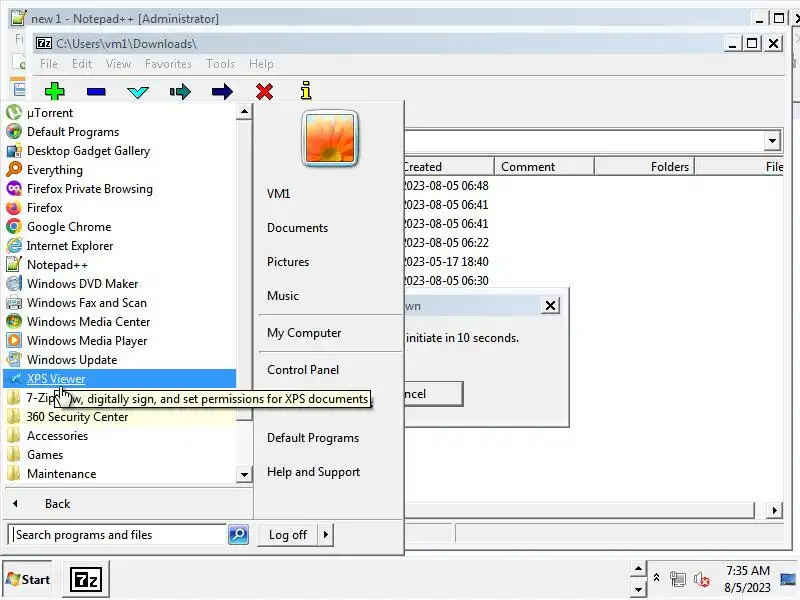Click the Comment column header
This screenshot has height=600, width=800.
click(544, 166)
